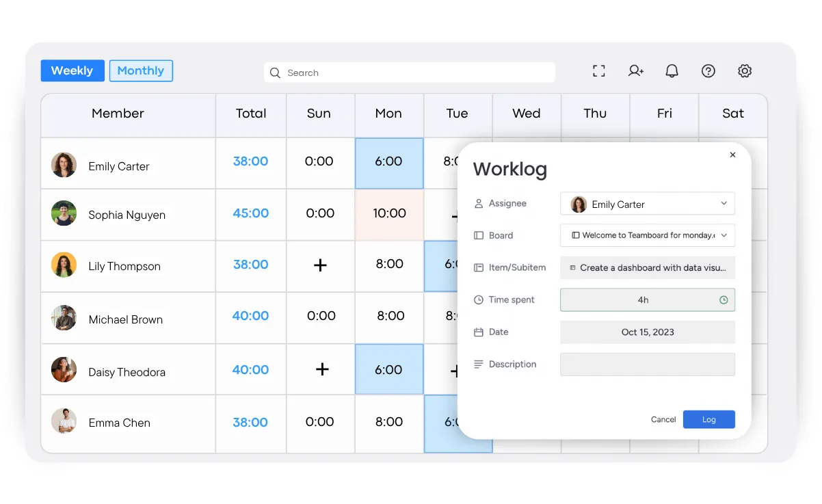Click the Sat column header
This screenshot has width=822, height=504.
[733, 116]
